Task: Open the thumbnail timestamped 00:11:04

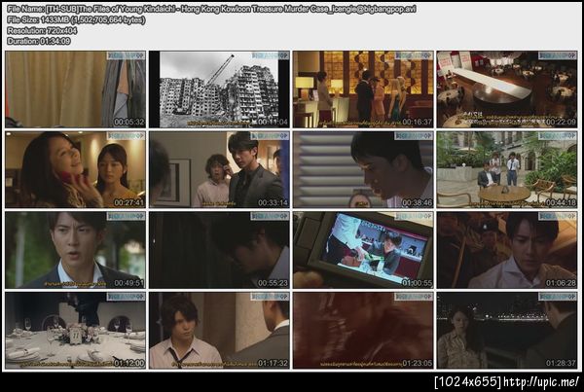Action: tap(219, 89)
